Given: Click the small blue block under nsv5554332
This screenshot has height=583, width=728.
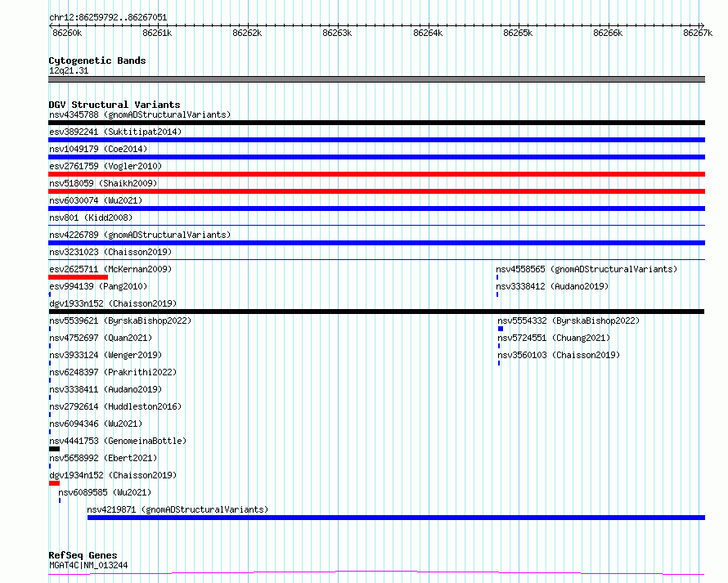Looking at the screenshot, I should coord(501,329).
